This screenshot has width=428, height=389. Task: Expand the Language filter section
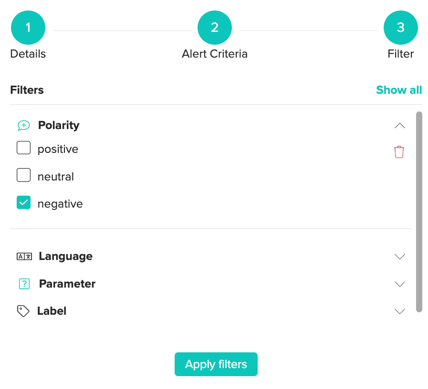tap(400, 256)
